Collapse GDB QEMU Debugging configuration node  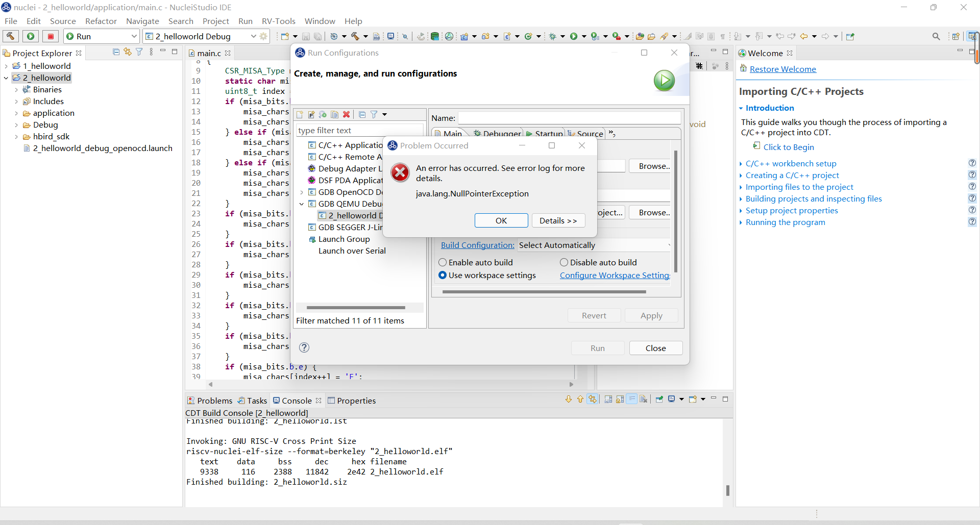302,204
